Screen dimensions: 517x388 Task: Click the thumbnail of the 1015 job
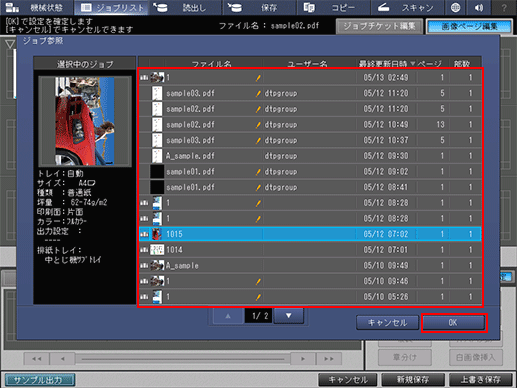pos(157,234)
